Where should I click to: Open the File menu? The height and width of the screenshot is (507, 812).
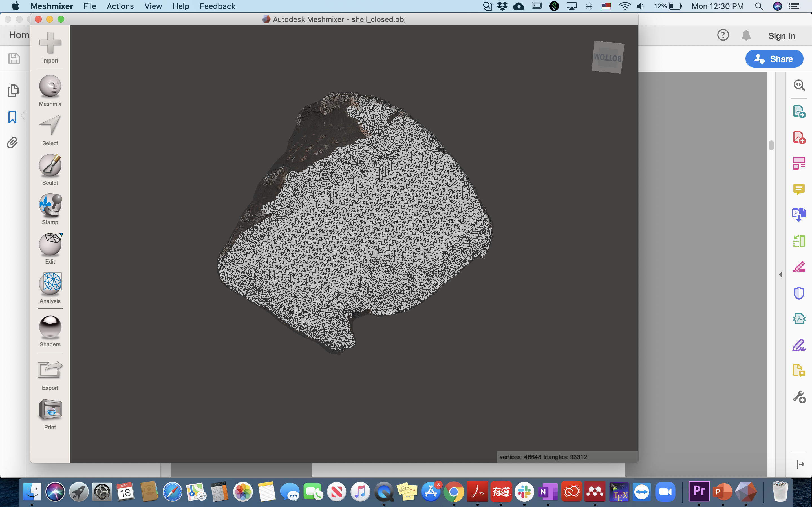tap(90, 6)
